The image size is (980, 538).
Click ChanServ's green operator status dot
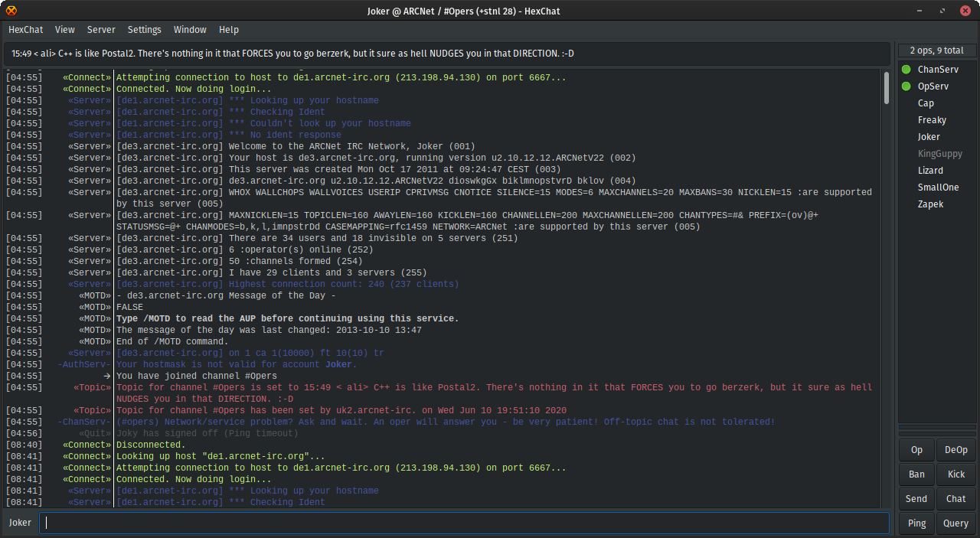[906, 70]
